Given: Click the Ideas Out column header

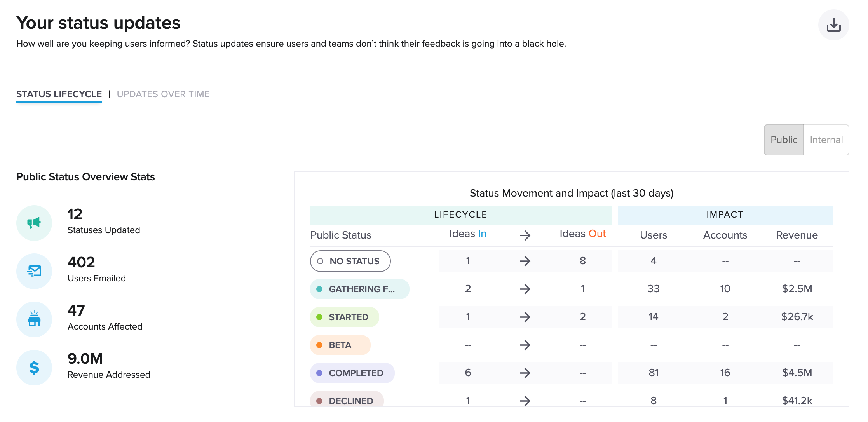Looking at the screenshot, I should pos(582,234).
